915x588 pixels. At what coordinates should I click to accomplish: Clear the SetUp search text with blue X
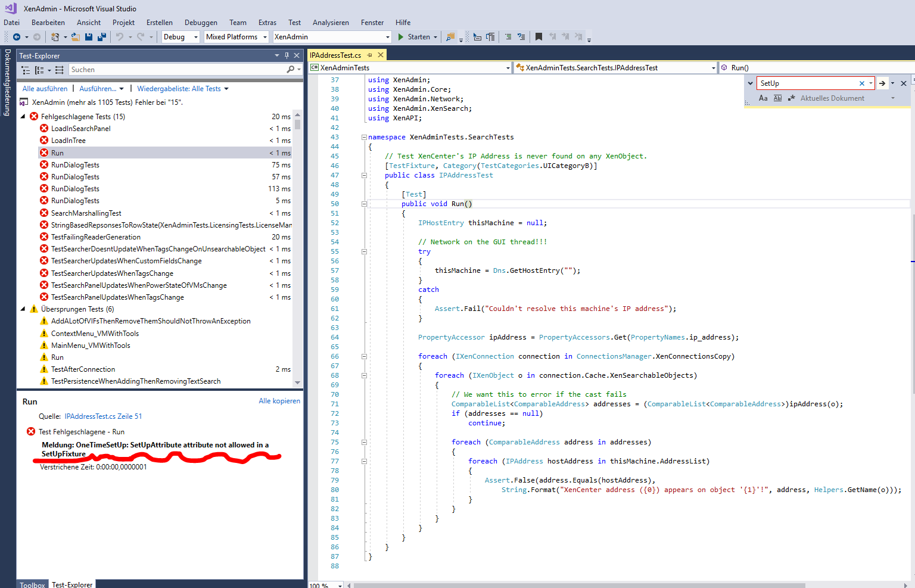[861, 83]
